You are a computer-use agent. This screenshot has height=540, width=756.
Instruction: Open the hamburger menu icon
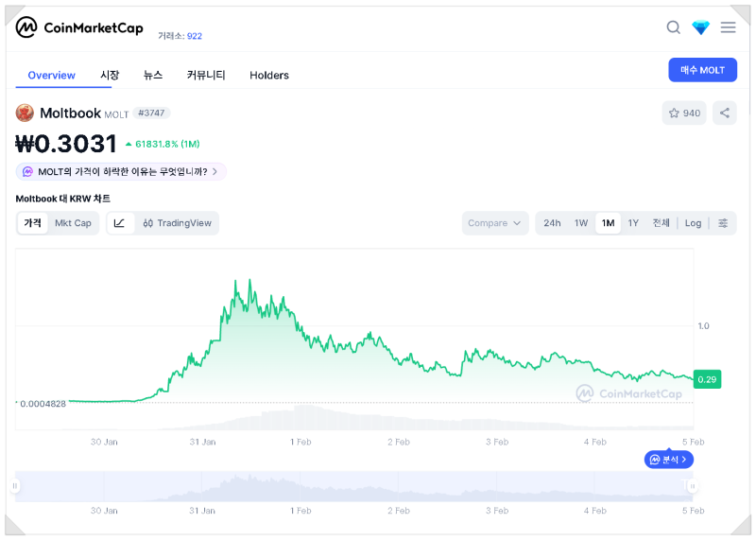coord(728,27)
